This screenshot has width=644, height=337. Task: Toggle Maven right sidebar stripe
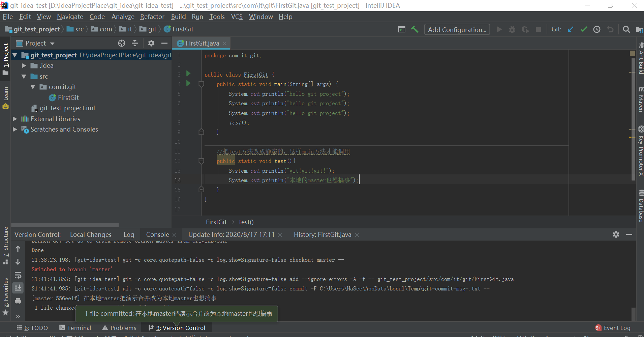click(641, 99)
